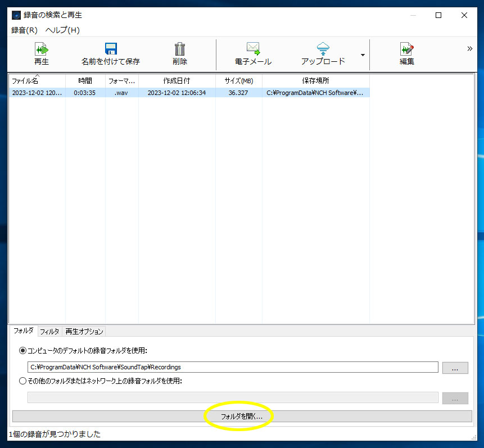Maximize the 録音の検索と再生 window
The width and height of the screenshot is (484, 448).
pyautogui.click(x=438, y=15)
